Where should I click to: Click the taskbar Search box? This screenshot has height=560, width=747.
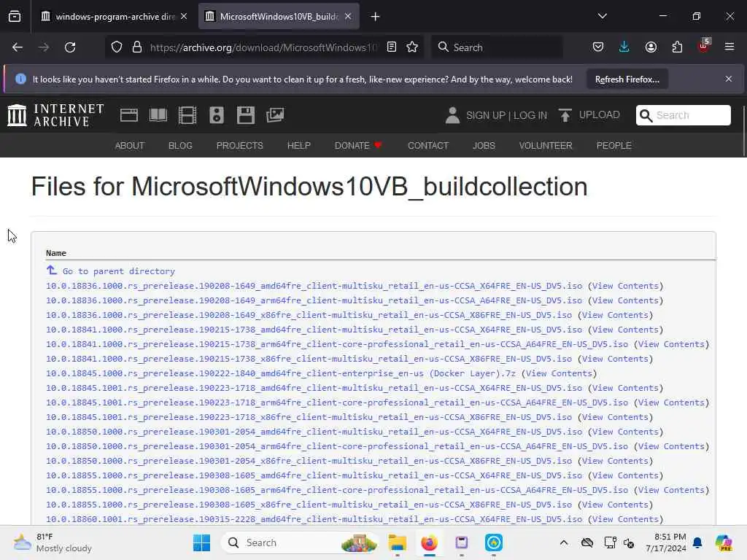[300, 542]
